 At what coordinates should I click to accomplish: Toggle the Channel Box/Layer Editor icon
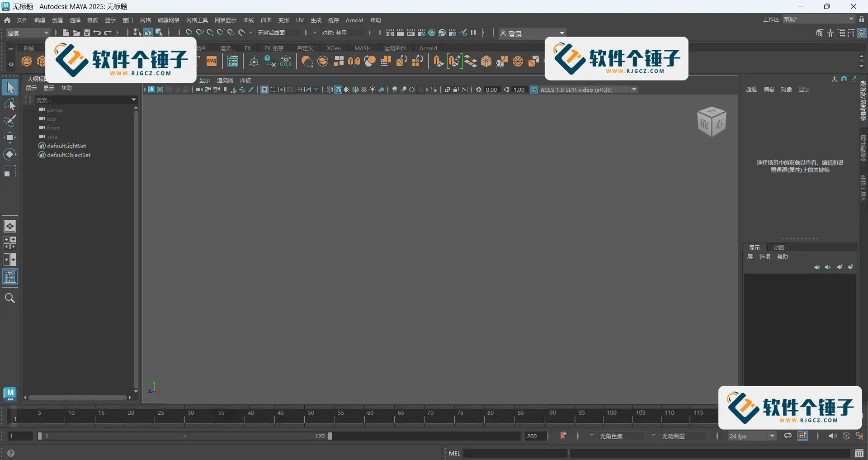(x=862, y=33)
